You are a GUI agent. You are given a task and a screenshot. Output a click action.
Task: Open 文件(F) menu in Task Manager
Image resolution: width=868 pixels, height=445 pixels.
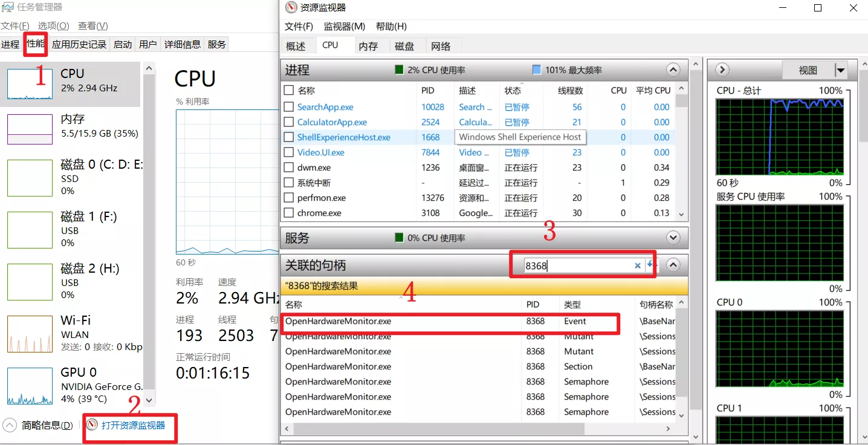[x=15, y=26]
